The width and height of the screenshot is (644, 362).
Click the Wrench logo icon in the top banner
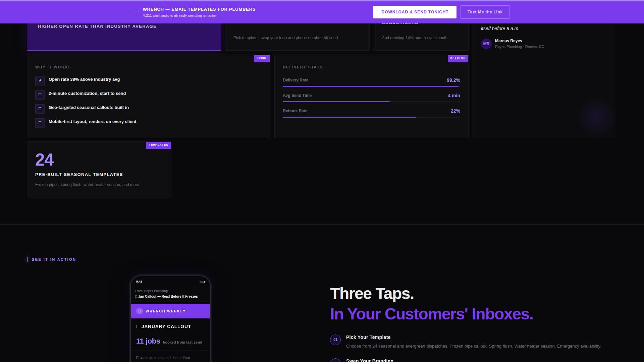(x=137, y=12)
